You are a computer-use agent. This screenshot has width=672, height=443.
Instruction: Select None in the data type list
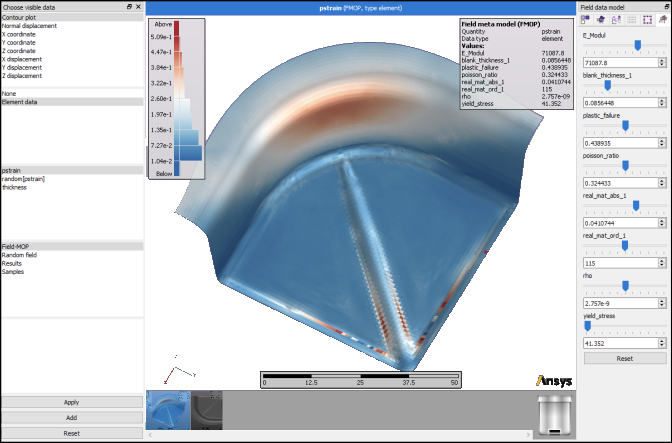[x=72, y=93]
